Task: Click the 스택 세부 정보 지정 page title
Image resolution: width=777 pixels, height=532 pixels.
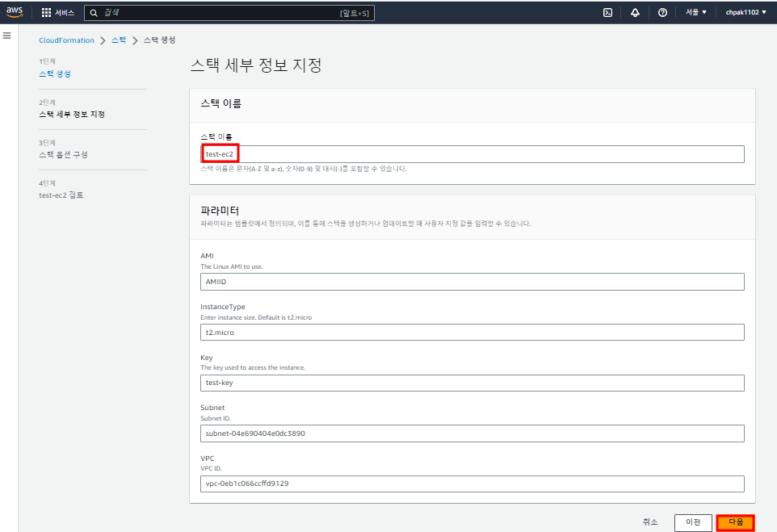Action: click(256, 65)
